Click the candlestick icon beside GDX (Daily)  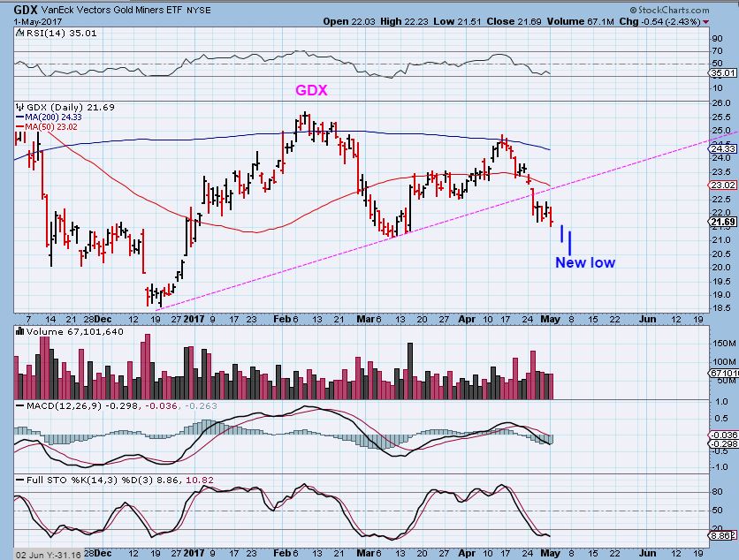pos(19,108)
